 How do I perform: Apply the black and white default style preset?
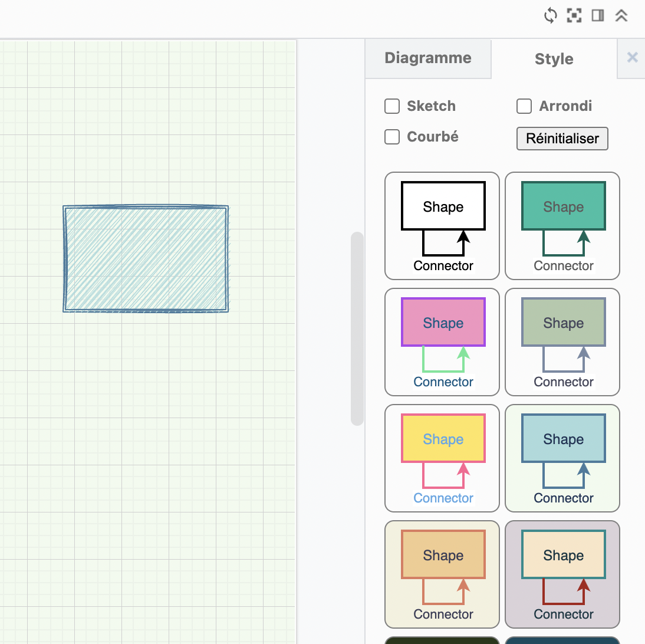click(x=442, y=226)
